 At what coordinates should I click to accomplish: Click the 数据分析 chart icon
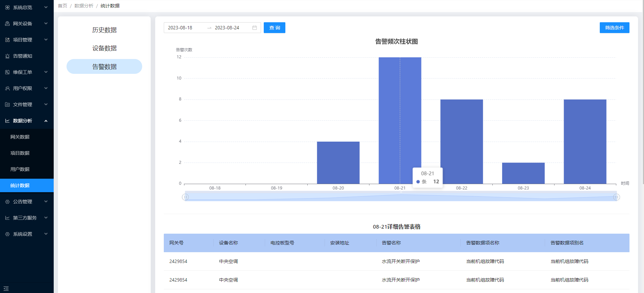pos(7,121)
